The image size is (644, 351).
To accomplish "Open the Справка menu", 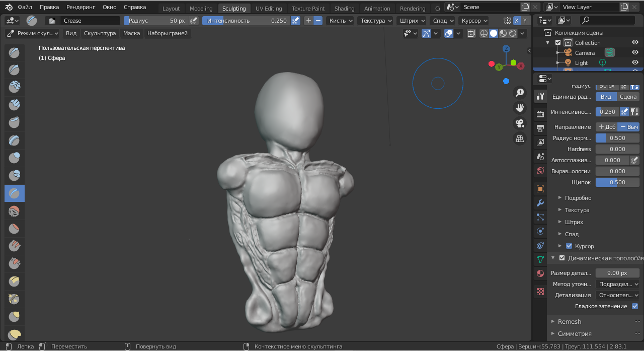I will [x=135, y=7].
